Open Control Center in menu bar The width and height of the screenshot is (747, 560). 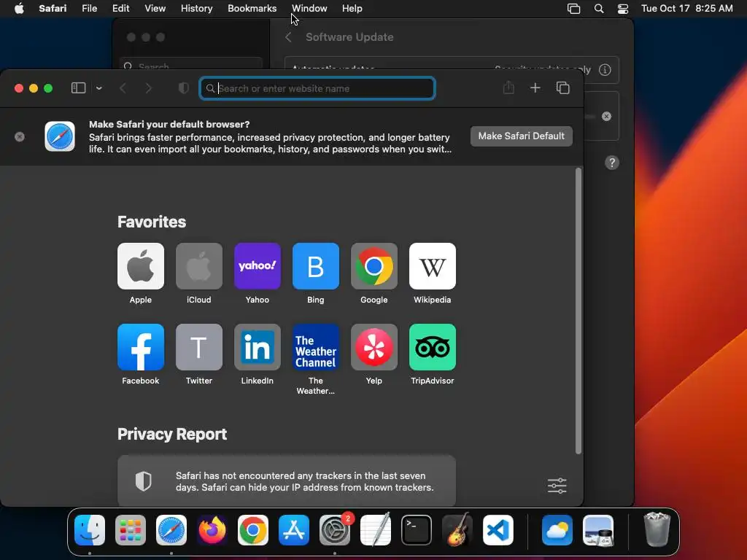(623, 9)
